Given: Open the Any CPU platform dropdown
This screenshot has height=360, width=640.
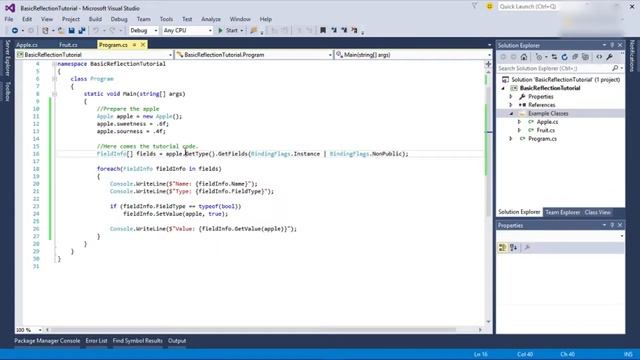Looking at the screenshot, I should click(210, 31).
